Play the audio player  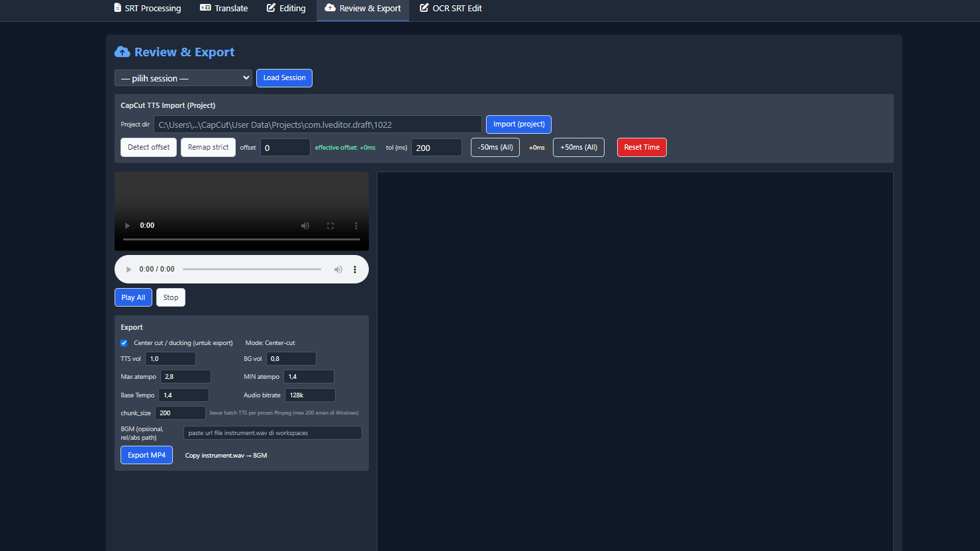click(x=128, y=270)
